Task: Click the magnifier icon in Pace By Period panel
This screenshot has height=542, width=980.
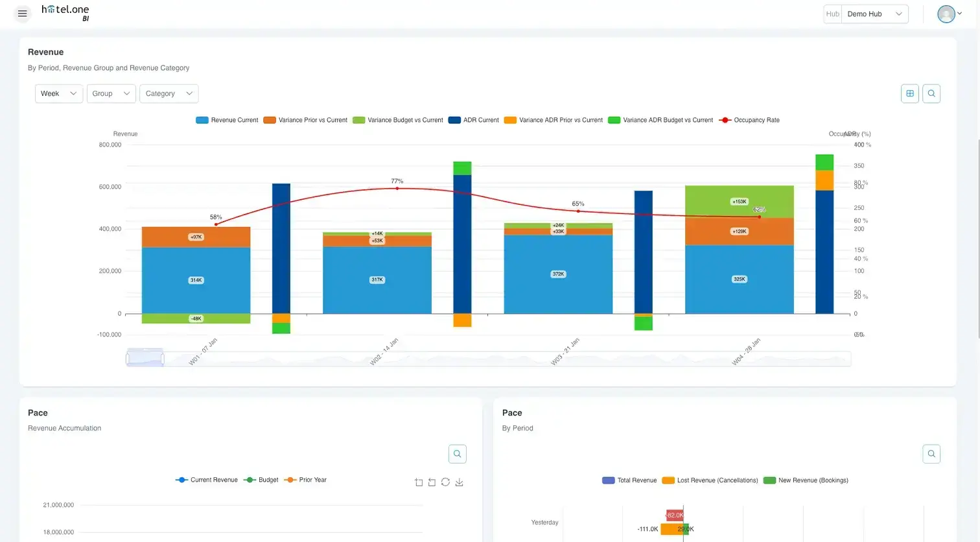Action: [931, 454]
